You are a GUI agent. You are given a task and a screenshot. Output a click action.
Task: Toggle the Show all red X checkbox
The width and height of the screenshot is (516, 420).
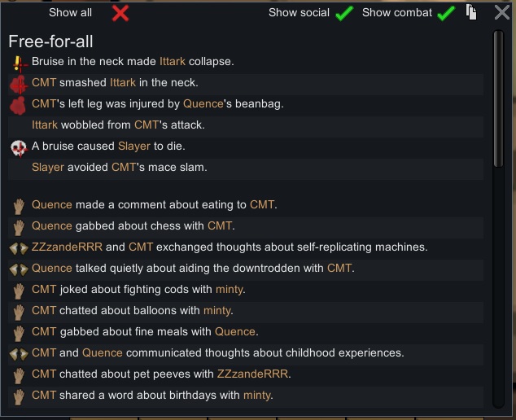(x=120, y=13)
